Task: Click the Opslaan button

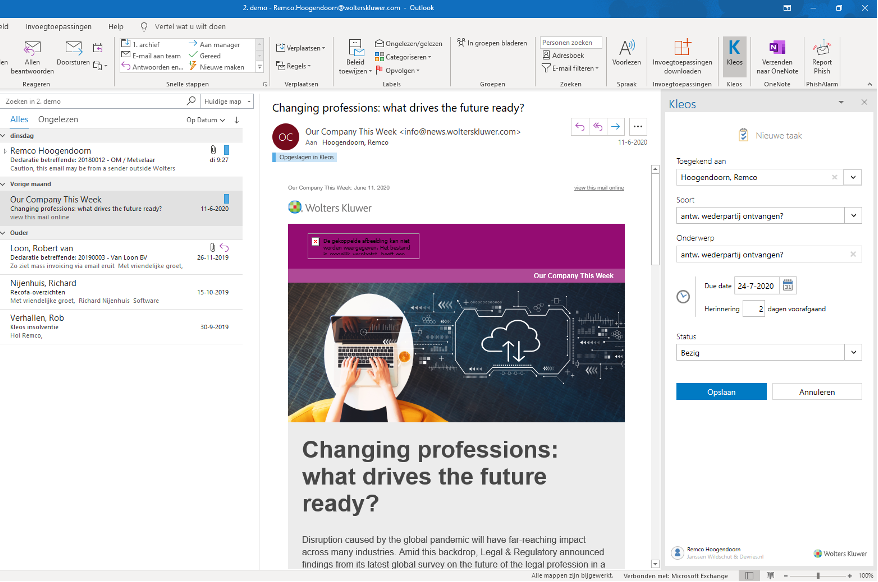Action: point(720,392)
